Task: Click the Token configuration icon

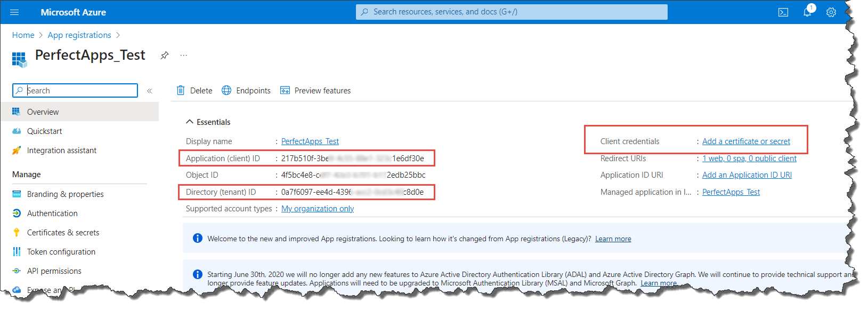Action: pos(17,251)
